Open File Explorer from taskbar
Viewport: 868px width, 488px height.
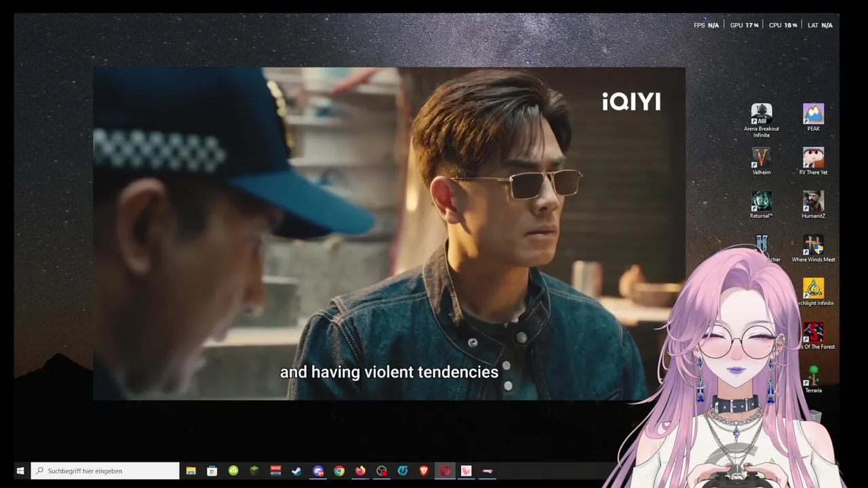pos(191,471)
